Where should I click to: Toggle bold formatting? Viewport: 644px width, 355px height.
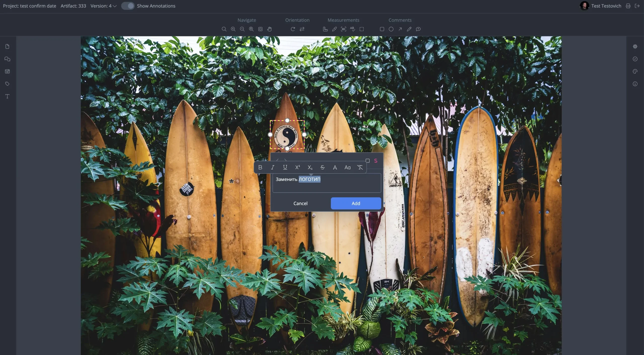(260, 167)
